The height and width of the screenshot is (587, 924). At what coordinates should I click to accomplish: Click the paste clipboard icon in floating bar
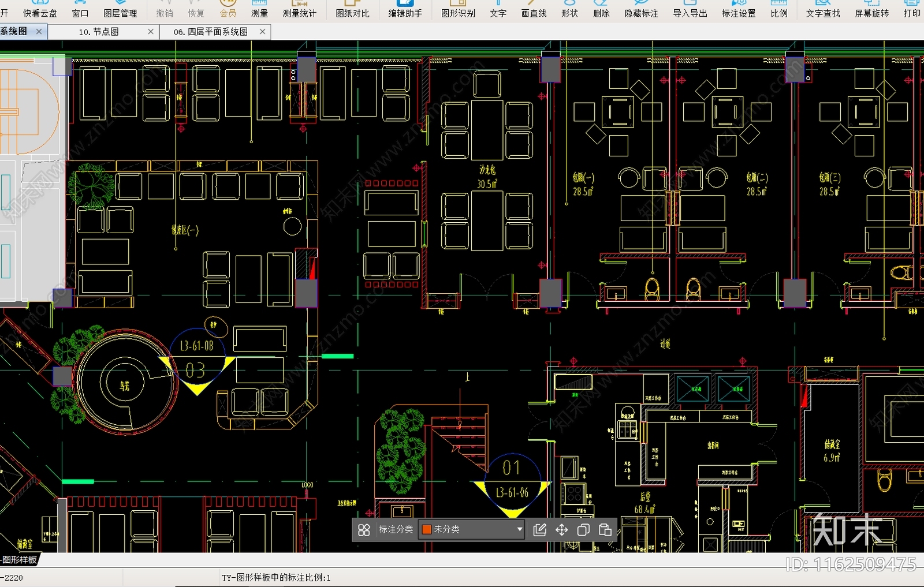click(x=605, y=530)
